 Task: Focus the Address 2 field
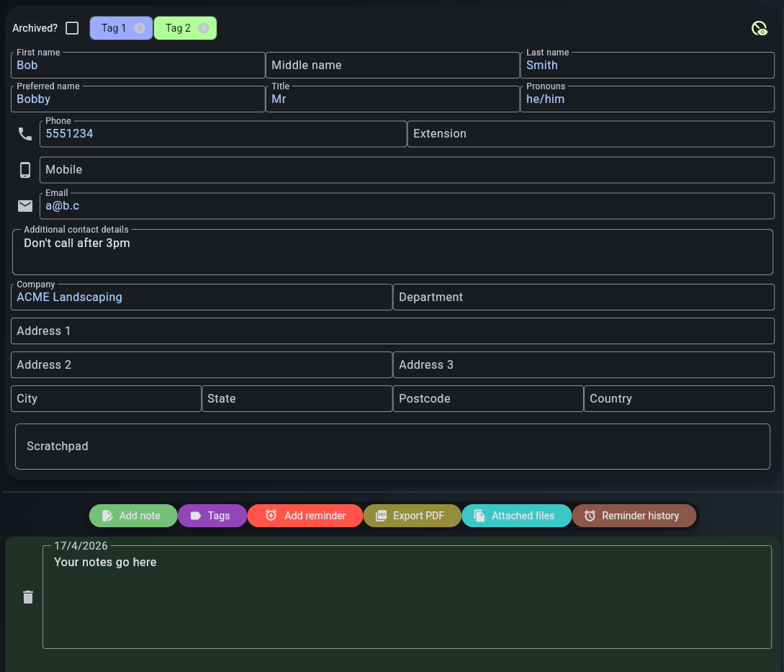pyautogui.click(x=202, y=364)
